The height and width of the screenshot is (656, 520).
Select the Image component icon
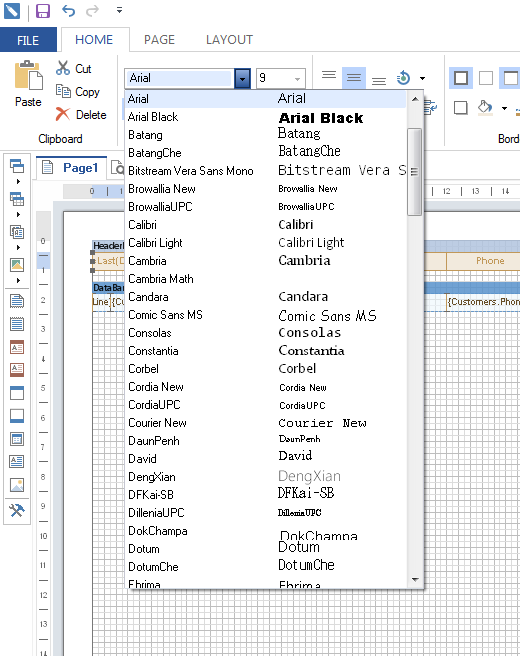[x=17, y=485]
